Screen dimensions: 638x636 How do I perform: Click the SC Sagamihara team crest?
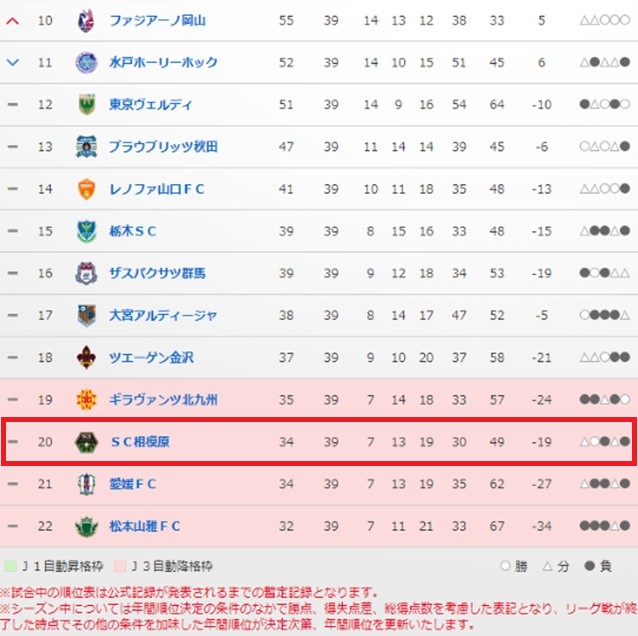pos(86,441)
